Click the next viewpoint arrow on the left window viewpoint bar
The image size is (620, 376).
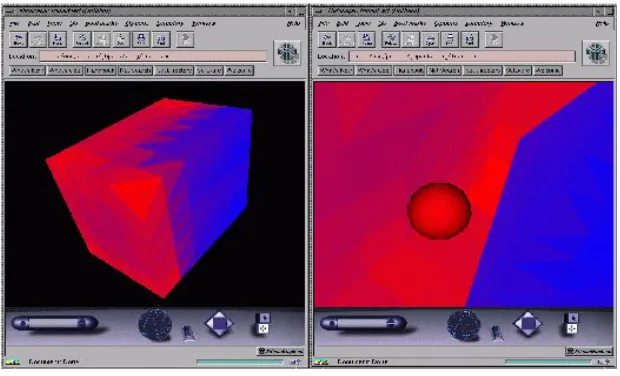82,323
